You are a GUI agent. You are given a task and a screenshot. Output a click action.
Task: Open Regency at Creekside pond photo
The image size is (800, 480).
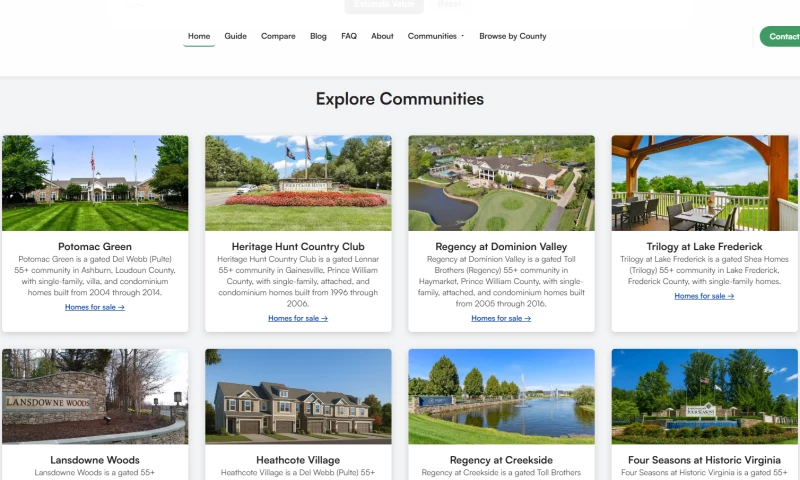point(502,396)
